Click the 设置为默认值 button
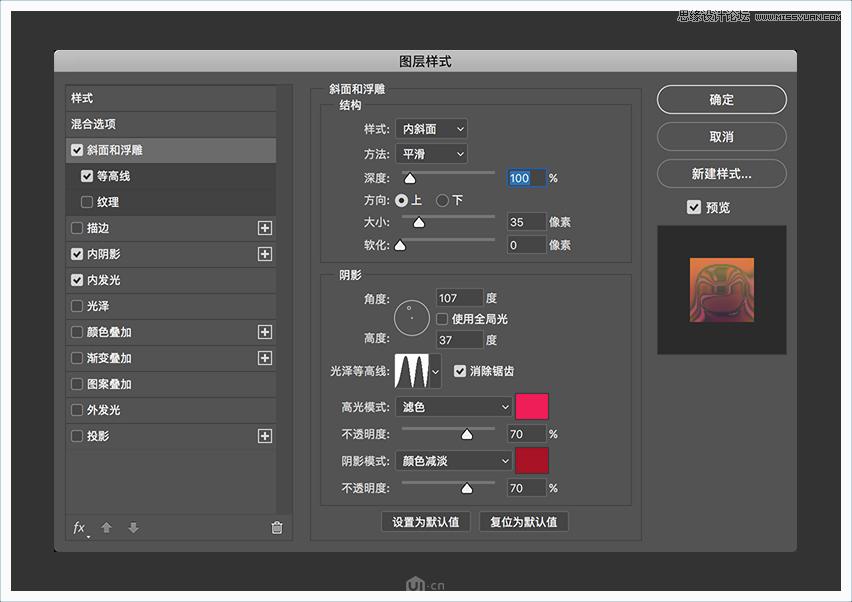 coord(426,521)
